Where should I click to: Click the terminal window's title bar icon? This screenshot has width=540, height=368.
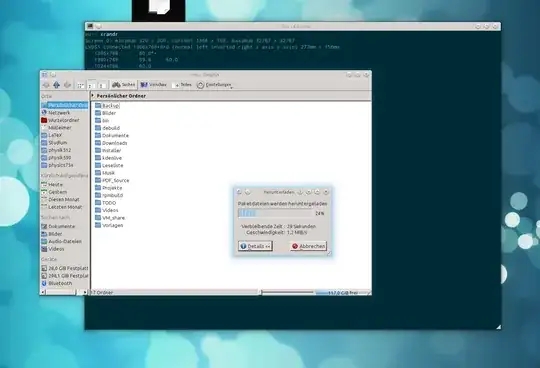click(x=90, y=26)
